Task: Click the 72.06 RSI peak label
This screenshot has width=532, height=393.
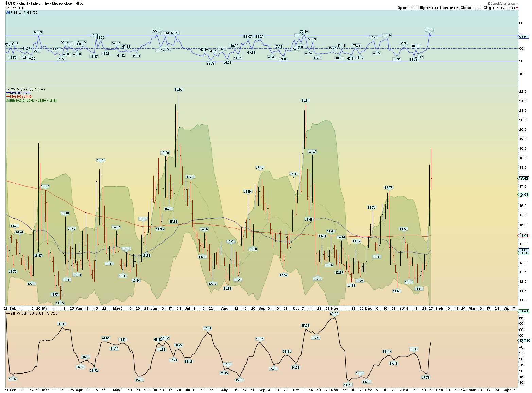Action: (x=156, y=31)
